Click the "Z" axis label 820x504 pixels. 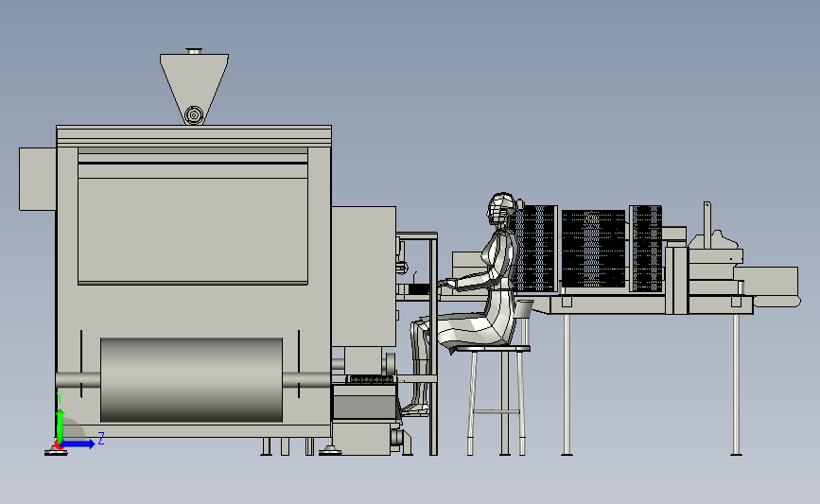point(101,439)
